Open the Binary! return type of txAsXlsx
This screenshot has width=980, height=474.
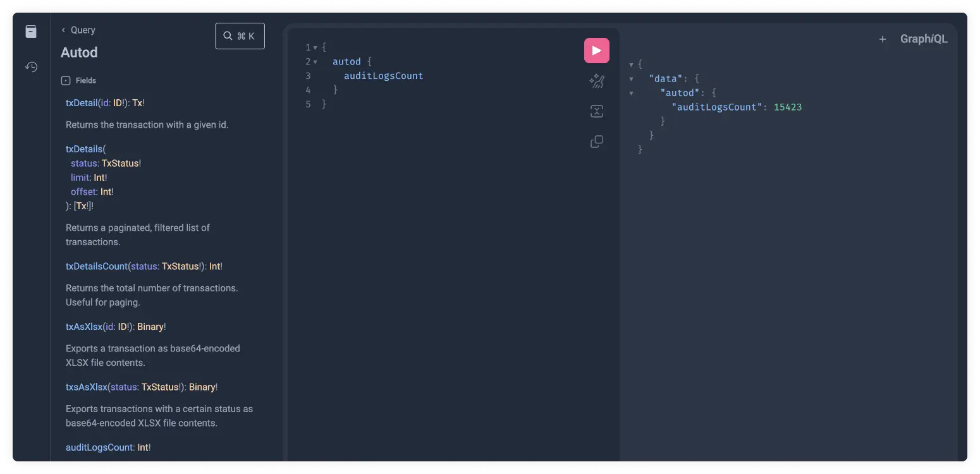[x=150, y=326]
